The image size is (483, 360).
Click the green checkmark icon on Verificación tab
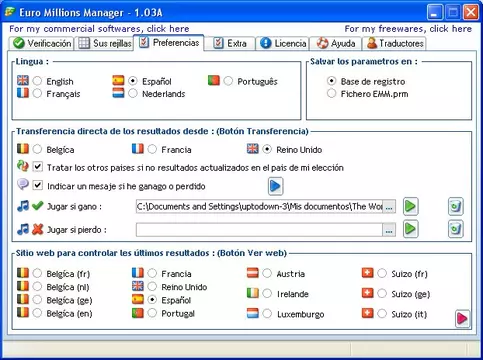coord(19,43)
